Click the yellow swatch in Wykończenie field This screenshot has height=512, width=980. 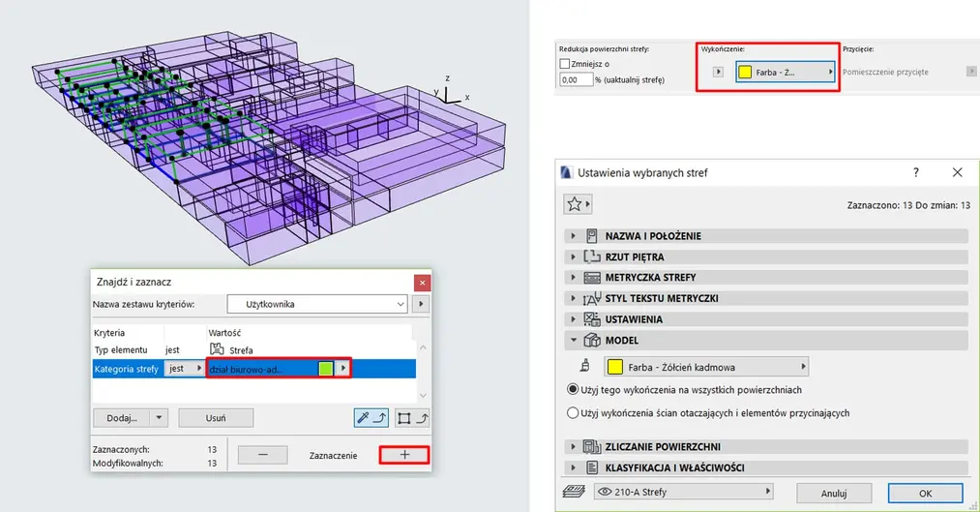(745, 72)
